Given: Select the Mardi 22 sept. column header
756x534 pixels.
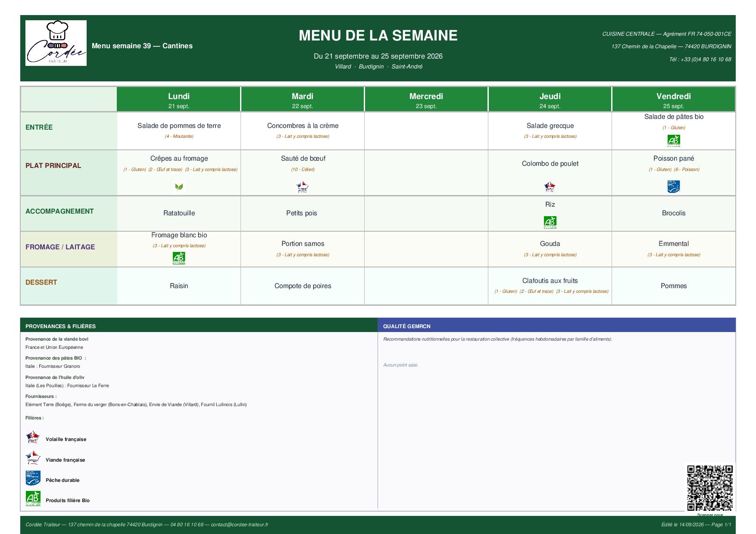Looking at the screenshot, I should [x=303, y=99].
